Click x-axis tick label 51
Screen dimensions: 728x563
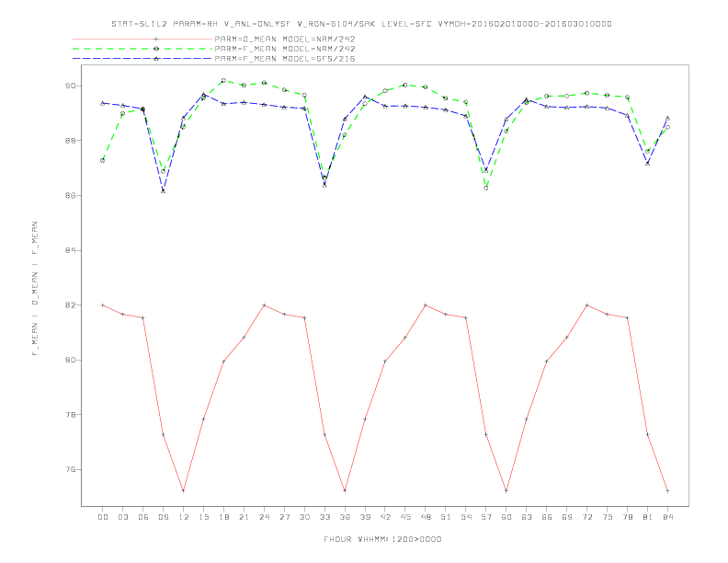[x=446, y=517]
